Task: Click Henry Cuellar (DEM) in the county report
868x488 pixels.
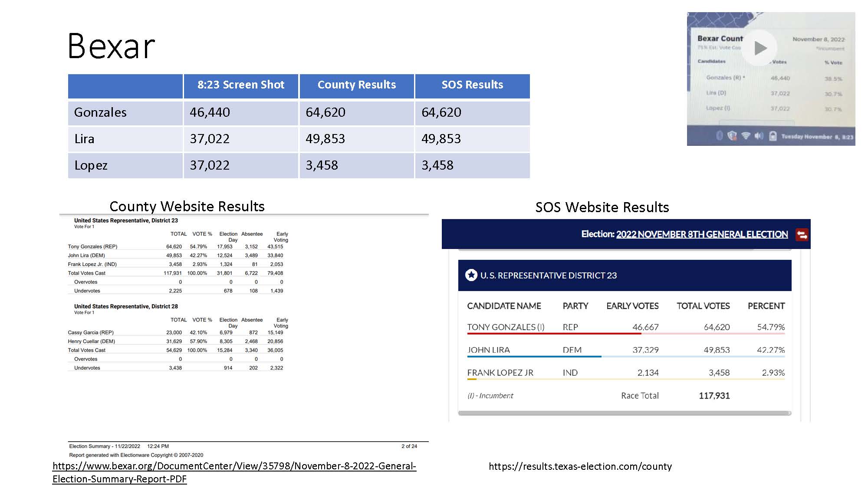Action: tap(91, 341)
